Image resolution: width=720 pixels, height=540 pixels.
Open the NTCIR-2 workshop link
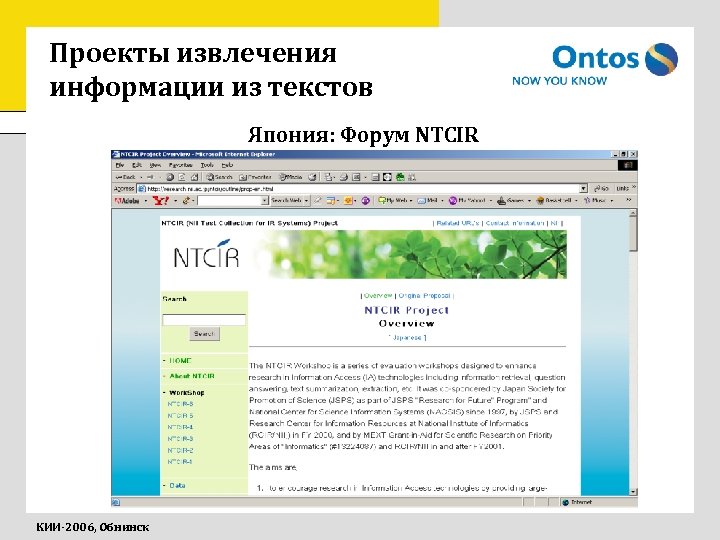pyautogui.click(x=180, y=450)
